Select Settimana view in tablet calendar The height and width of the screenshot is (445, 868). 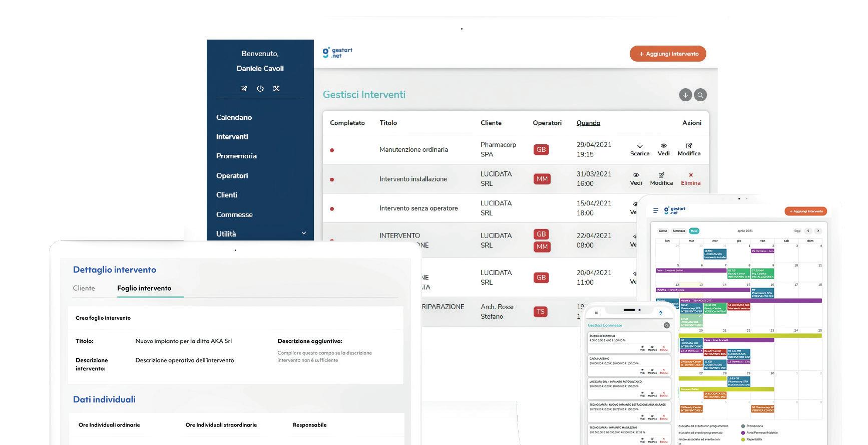click(679, 231)
